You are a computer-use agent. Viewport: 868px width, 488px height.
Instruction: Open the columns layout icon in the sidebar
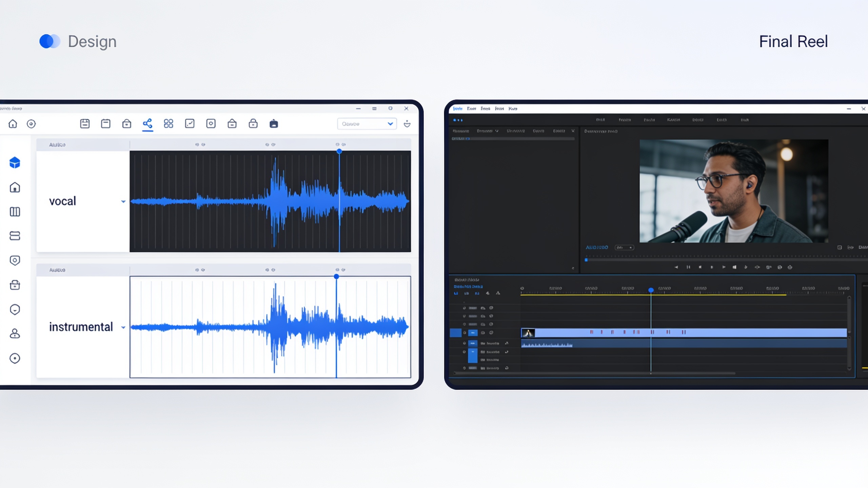coord(15,212)
